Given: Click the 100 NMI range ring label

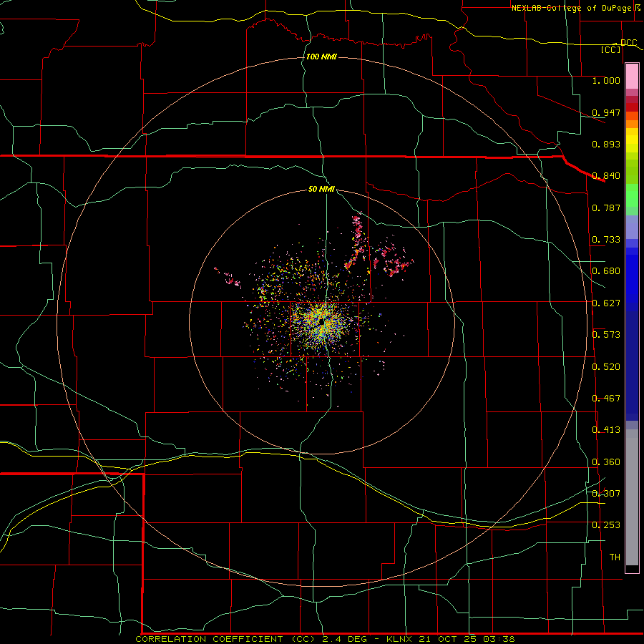Looking at the screenshot, I should (x=321, y=57).
